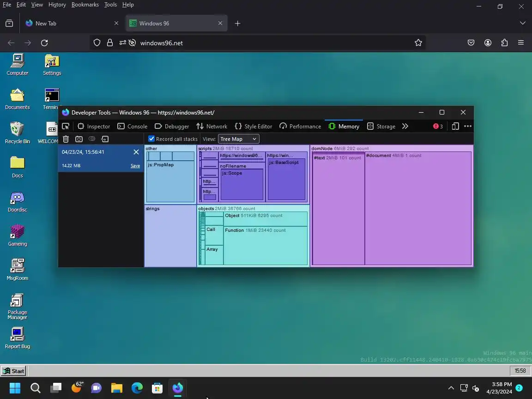Screen dimensions: 532x399
Task: Click the #document 4MiB block
Action: 418,208
